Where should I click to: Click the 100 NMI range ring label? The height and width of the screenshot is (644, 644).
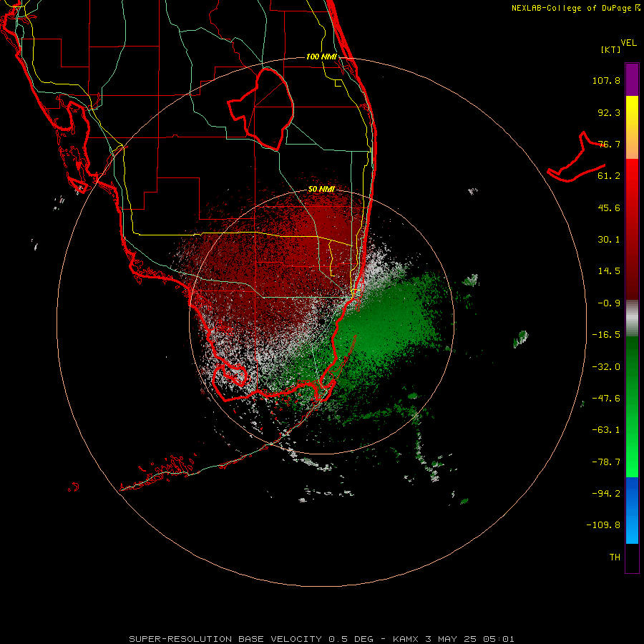pos(321,57)
